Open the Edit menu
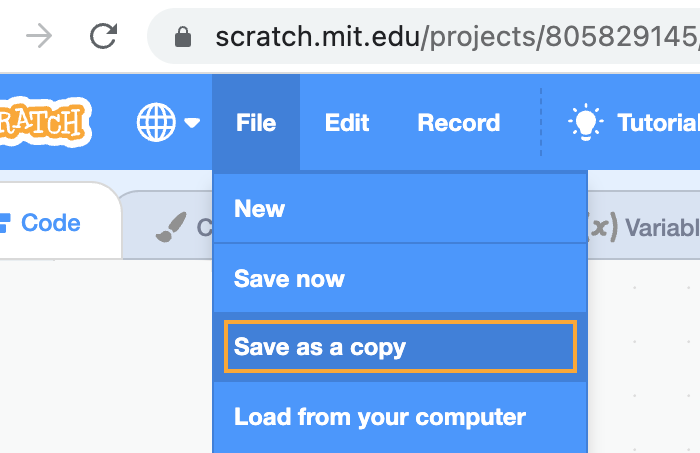 (x=347, y=123)
